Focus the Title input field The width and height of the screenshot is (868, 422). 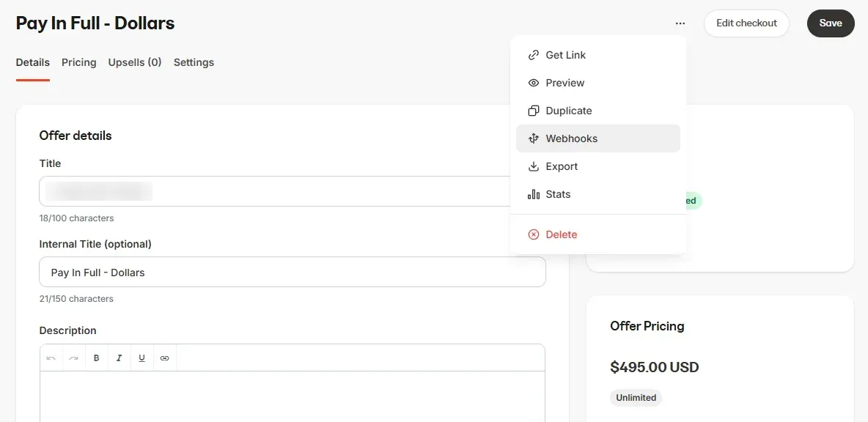tap(293, 191)
